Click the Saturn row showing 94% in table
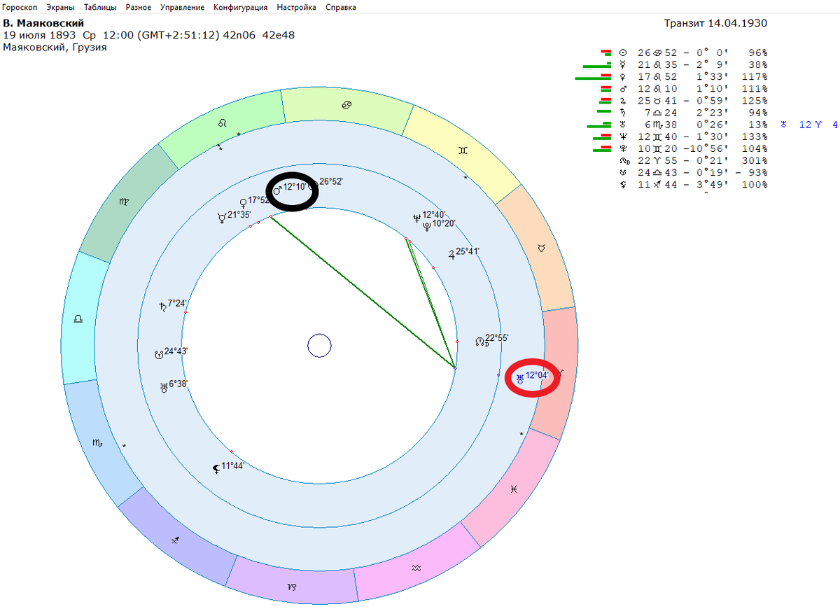The width and height of the screenshot is (840, 616). (693, 113)
